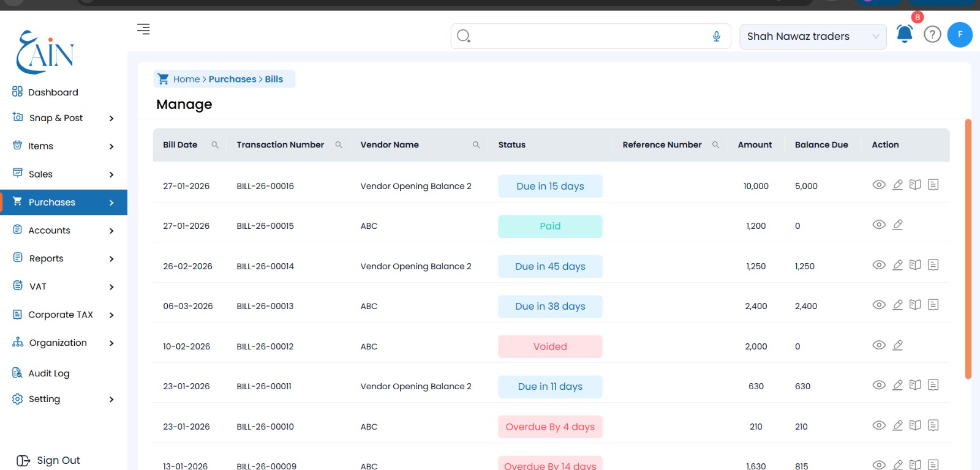Expand the Purchases menu chevron

click(111, 203)
